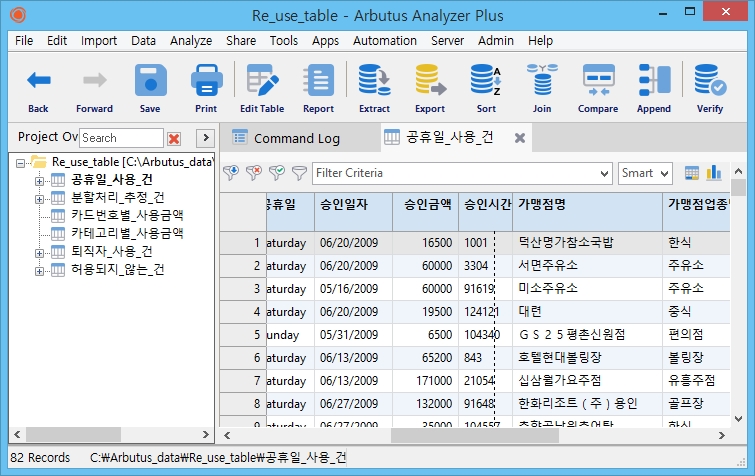755x476 pixels.
Task: Click the verify filter funnel icon with green check
Action: pyautogui.click(x=277, y=173)
